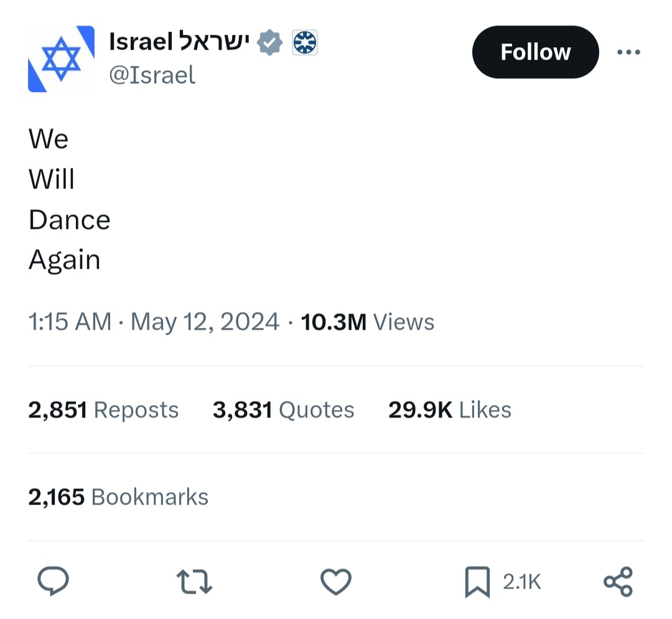Click the organization affiliation badge next to verification
Viewport: 672px width, 619px height.
pos(305,42)
